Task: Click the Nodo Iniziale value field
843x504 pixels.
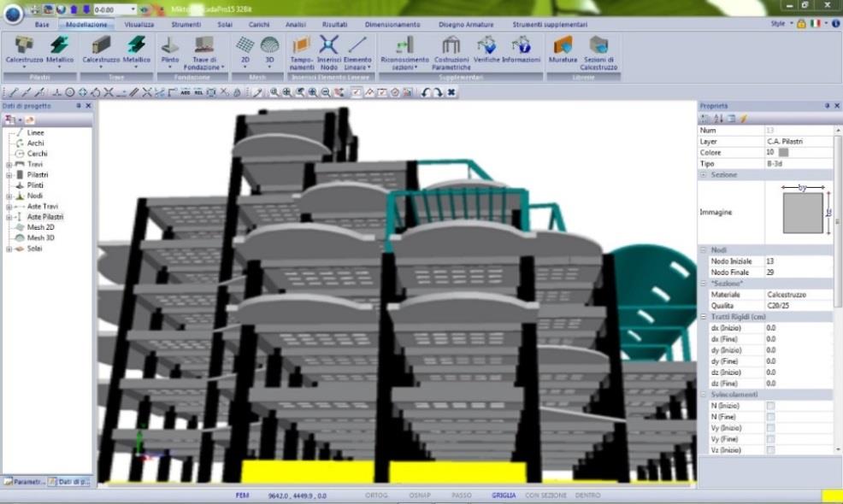Action: coord(799,261)
